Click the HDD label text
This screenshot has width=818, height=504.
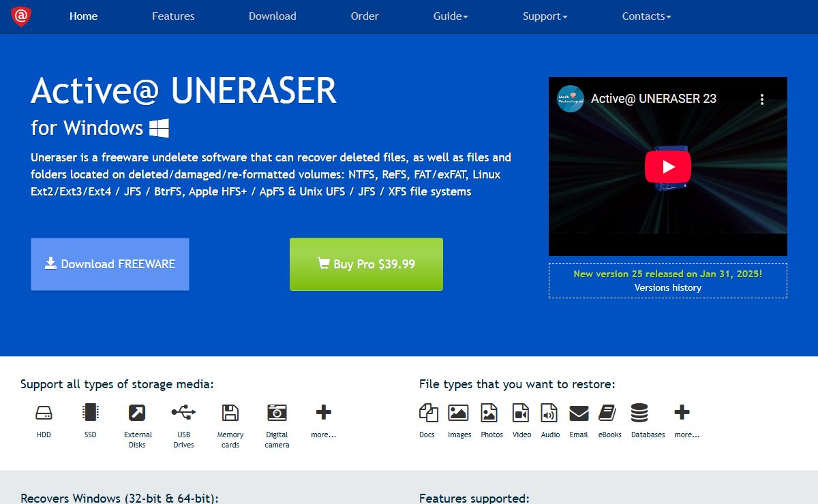point(44,435)
